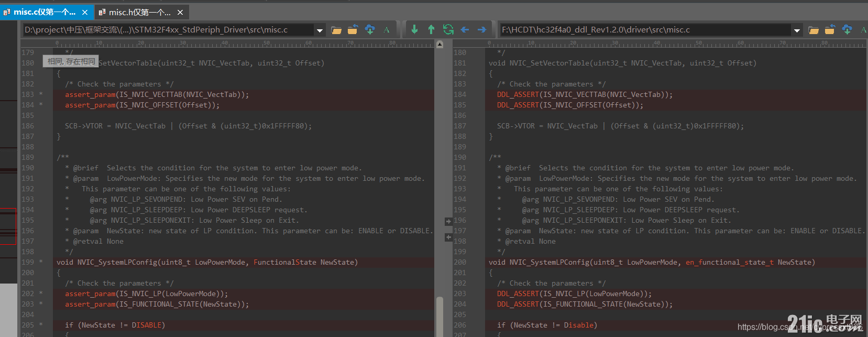This screenshot has width=868, height=337.
Task: Click the green swap sides icon
Action: (x=448, y=29)
